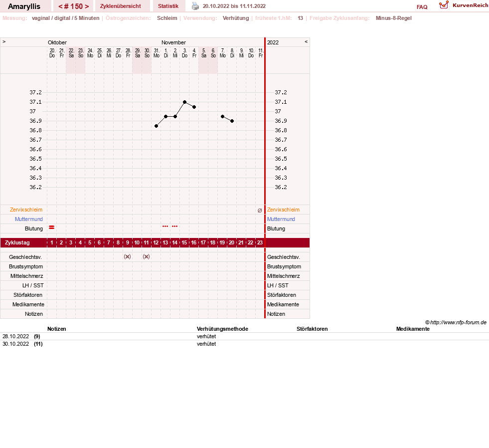Click the Zyklustag row label
The width and height of the screenshot is (489, 448).
(17, 242)
